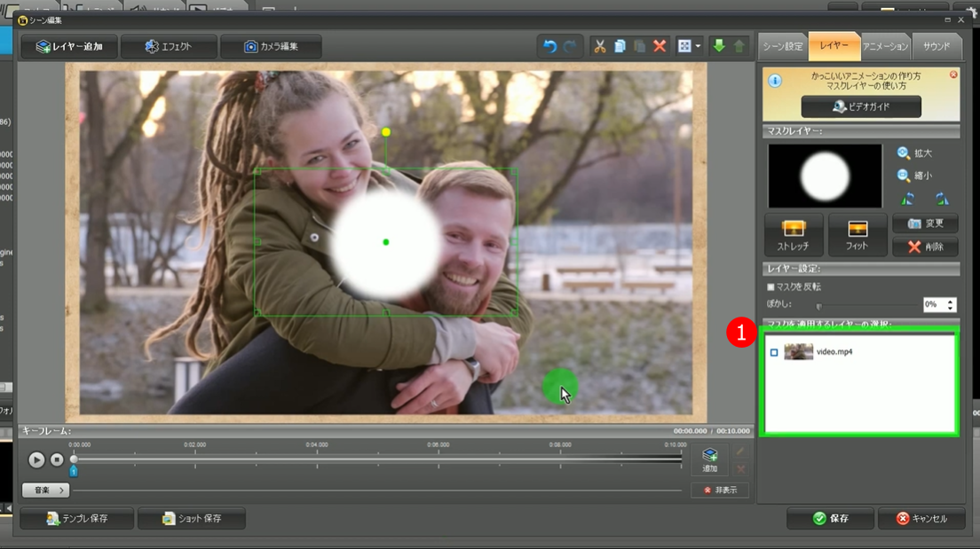This screenshot has width=980, height=549.
Task: Move layer down with green arrow
Action: tap(719, 46)
